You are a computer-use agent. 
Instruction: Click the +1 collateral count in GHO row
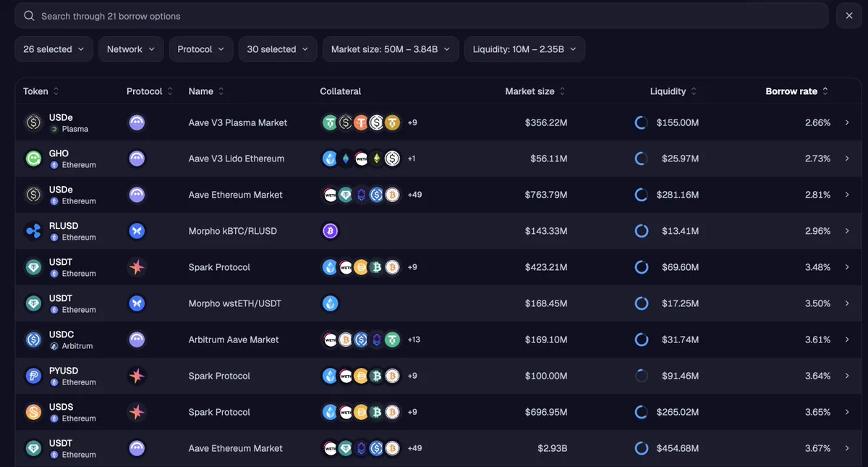(x=412, y=159)
